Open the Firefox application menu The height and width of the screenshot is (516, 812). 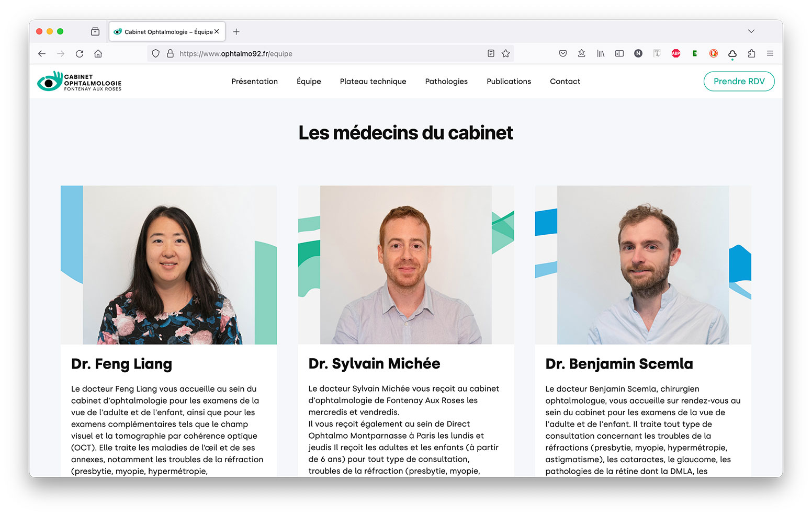pyautogui.click(x=770, y=53)
